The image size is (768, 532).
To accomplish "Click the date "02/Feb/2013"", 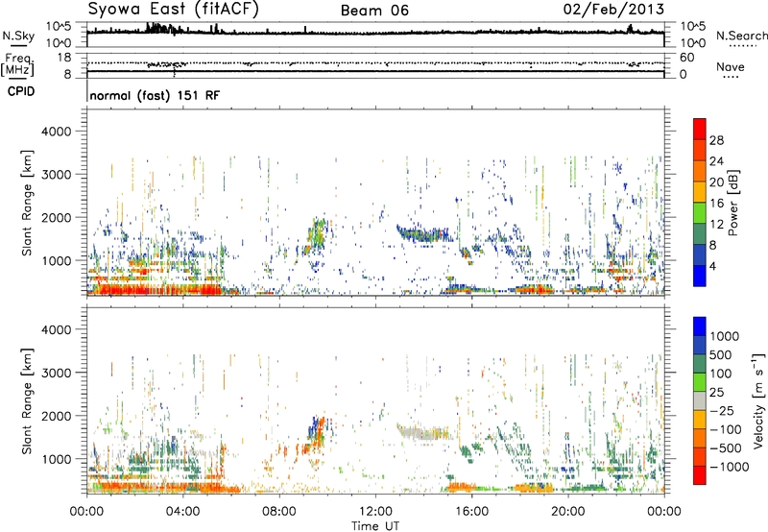I will (x=613, y=10).
